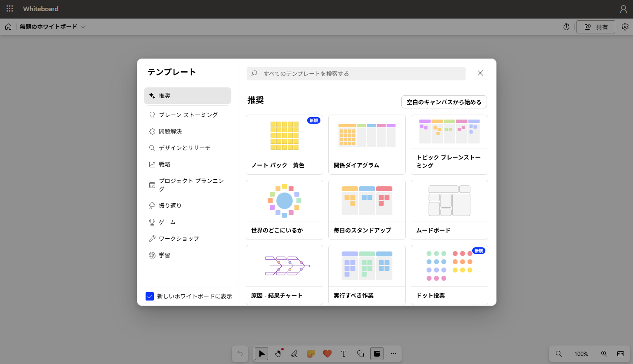The width and height of the screenshot is (633, 364).
Task: Open the timer in the top bar
Action: coord(566,26)
